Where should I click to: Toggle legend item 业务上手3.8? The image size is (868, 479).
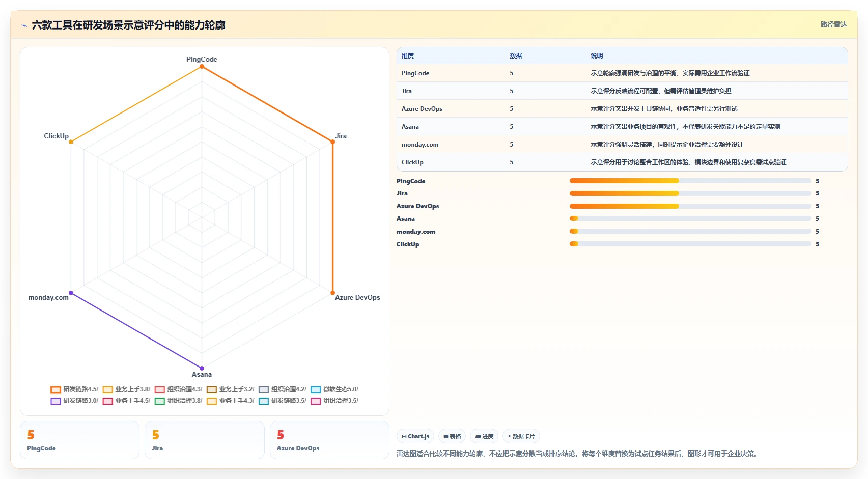tap(126, 389)
